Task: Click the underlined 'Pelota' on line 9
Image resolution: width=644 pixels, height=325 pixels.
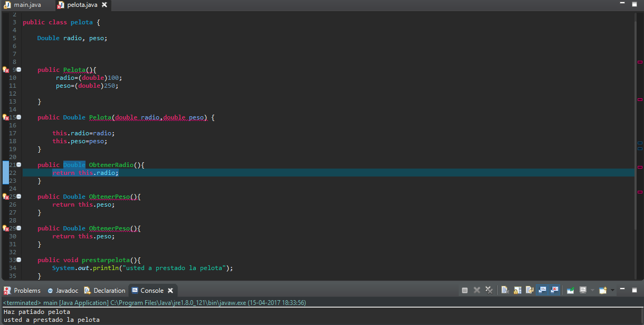Action: pos(74,70)
